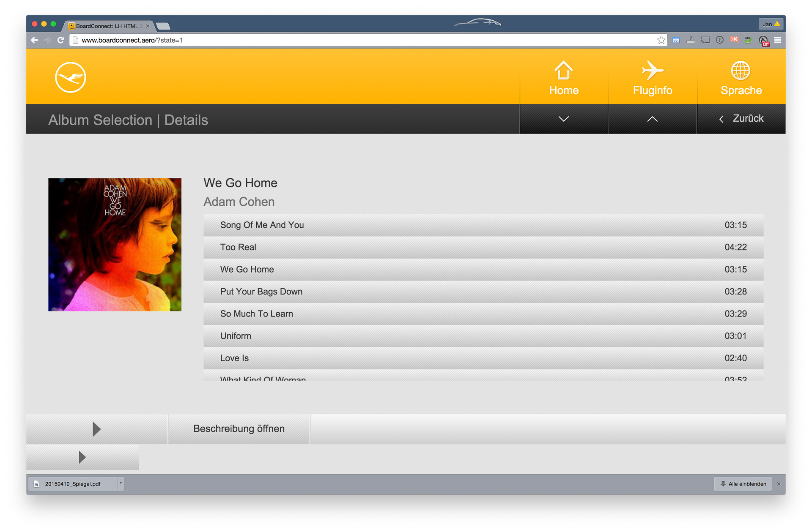The width and height of the screenshot is (812, 532).
Task: Click the address bar URL field
Action: [364, 40]
